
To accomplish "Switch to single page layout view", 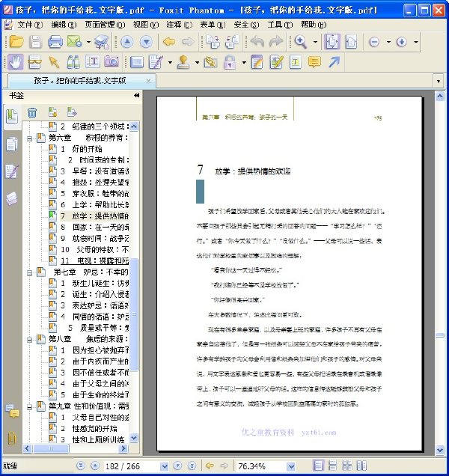I will point(318,466).
